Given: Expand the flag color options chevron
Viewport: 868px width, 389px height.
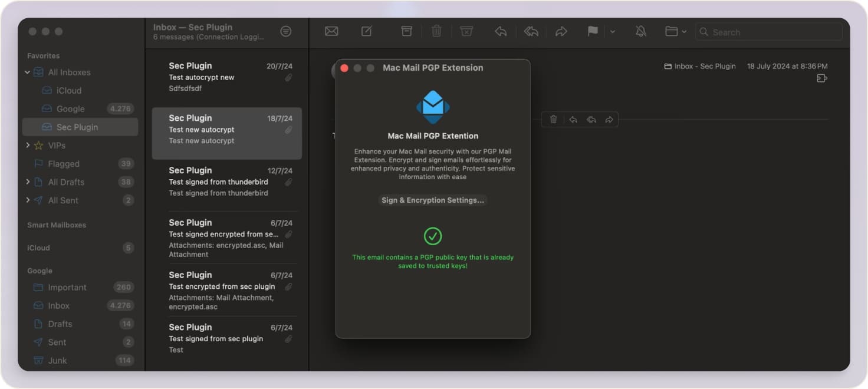Looking at the screenshot, I should point(611,31).
